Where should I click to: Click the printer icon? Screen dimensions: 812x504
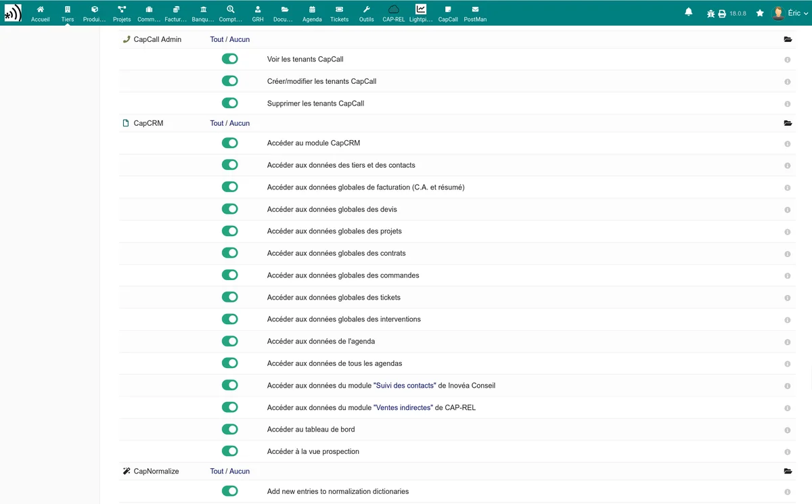tap(722, 14)
